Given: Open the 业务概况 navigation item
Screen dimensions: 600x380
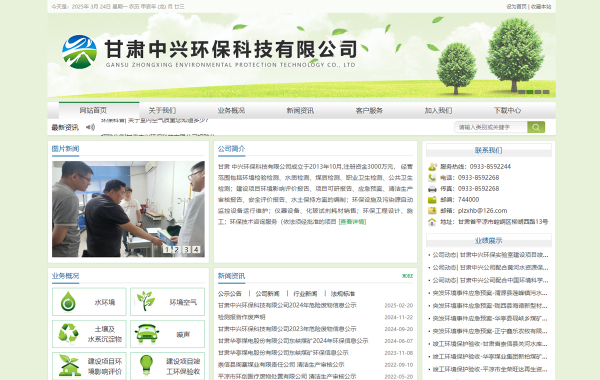Looking at the screenshot, I should 231,111.
